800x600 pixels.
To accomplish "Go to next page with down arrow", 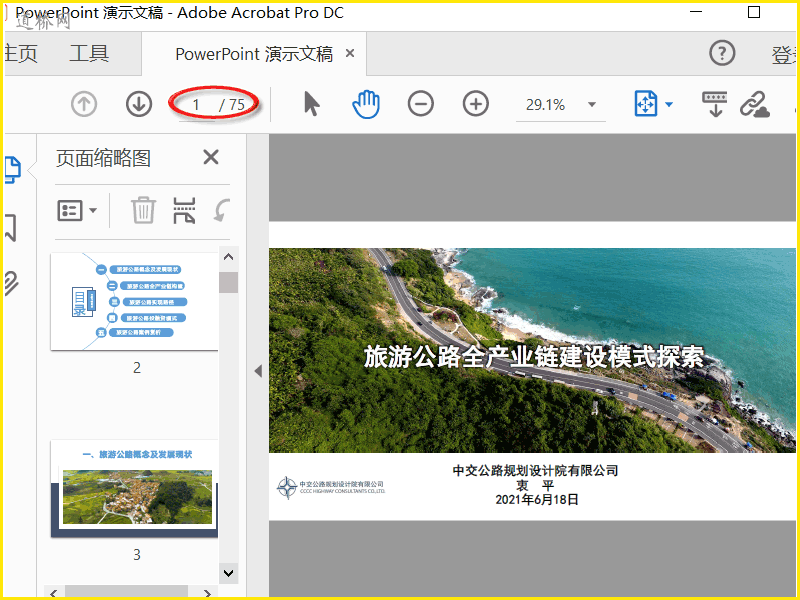I will pyautogui.click(x=139, y=105).
